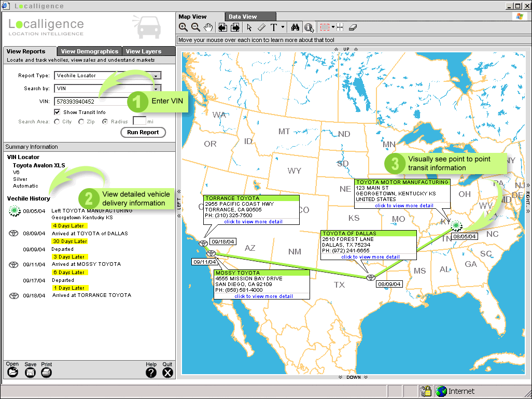
Task: Choose the arrow pointer tool
Action: 249,27
